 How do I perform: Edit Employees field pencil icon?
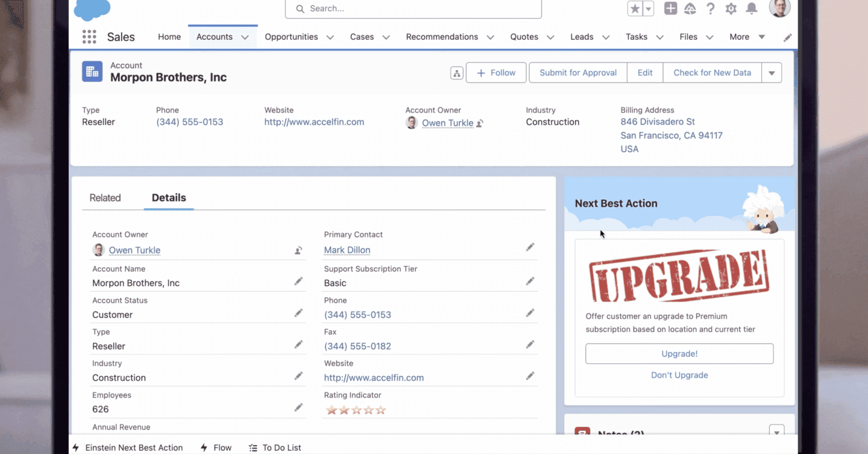point(298,408)
